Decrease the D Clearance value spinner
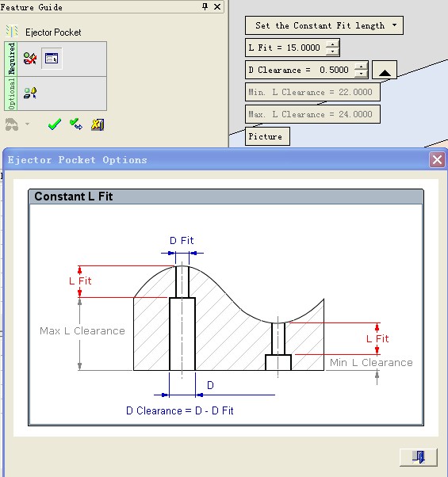 [x=361, y=74]
